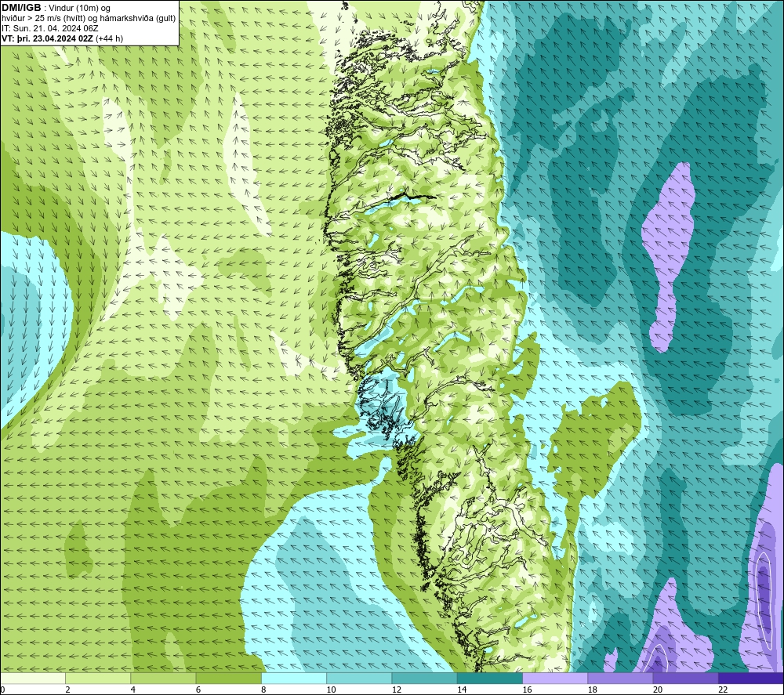Click the scale label "2"
This screenshot has height=695, width=784.
67,690
